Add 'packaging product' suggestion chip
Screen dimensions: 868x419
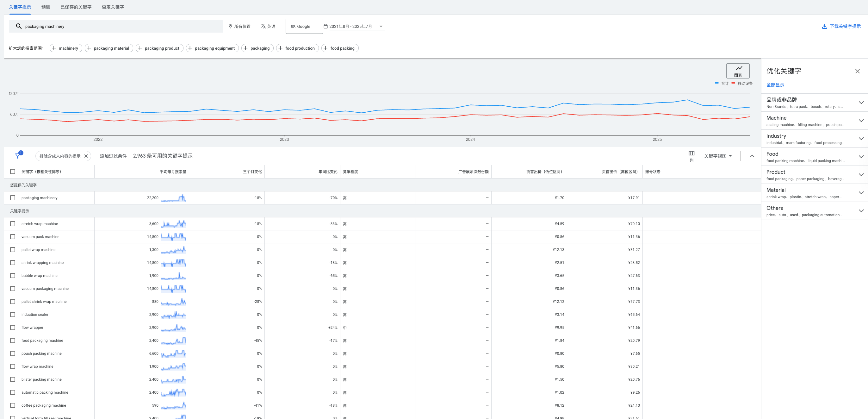pyautogui.click(x=159, y=48)
